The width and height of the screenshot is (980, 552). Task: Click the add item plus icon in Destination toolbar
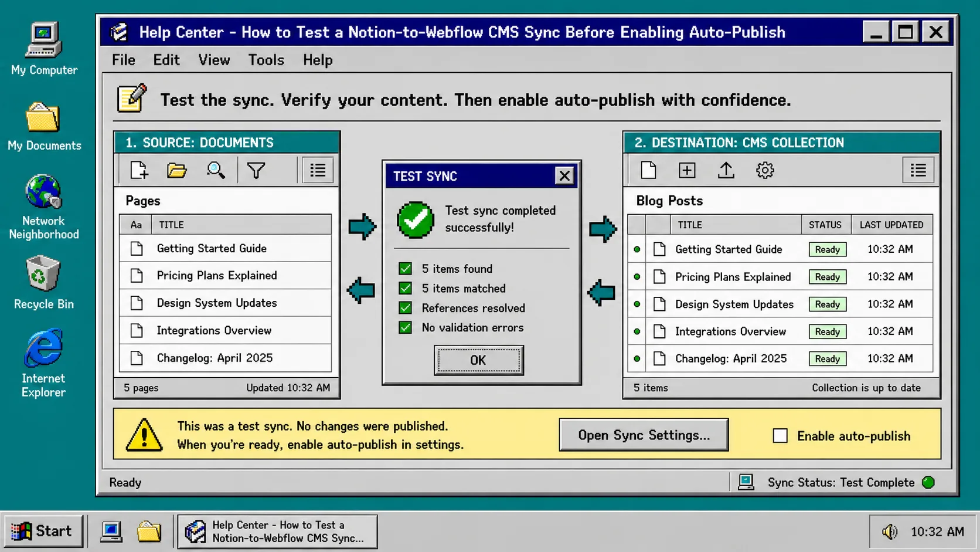pos(687,170)
